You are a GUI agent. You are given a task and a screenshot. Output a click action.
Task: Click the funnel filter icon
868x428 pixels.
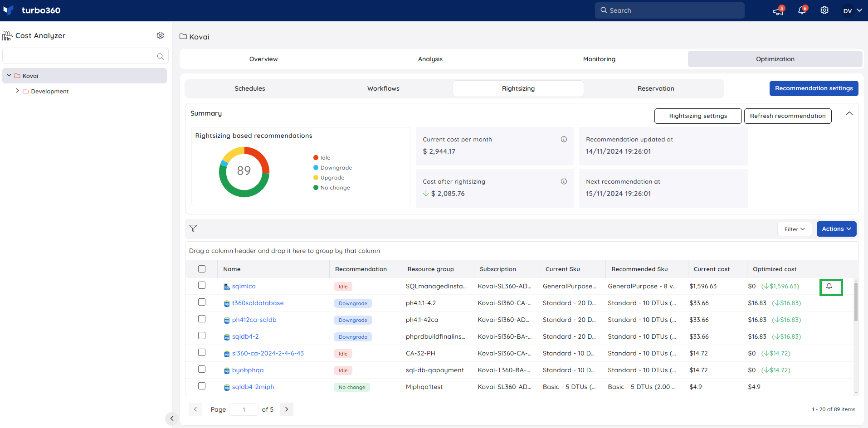pos(193,229)
